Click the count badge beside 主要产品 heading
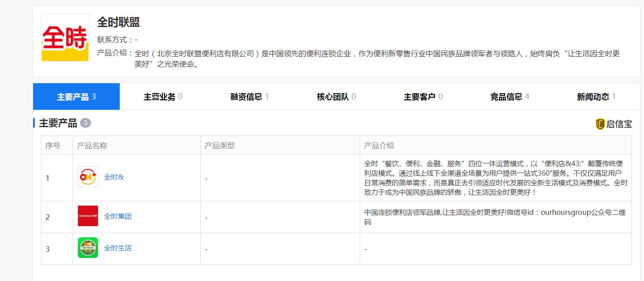Screen dimensions: 644x281 (85, 123)
